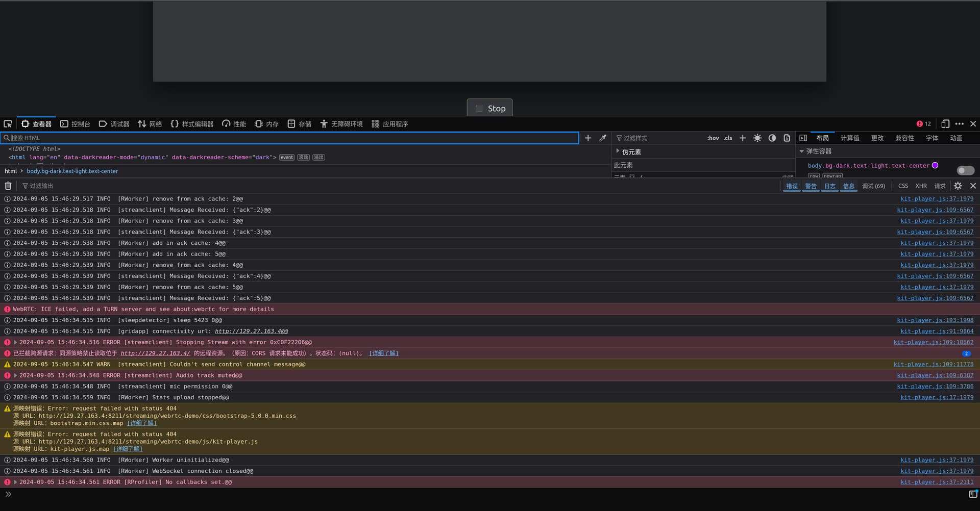Toggle the CSS console filter

click(x=903, y=186)
